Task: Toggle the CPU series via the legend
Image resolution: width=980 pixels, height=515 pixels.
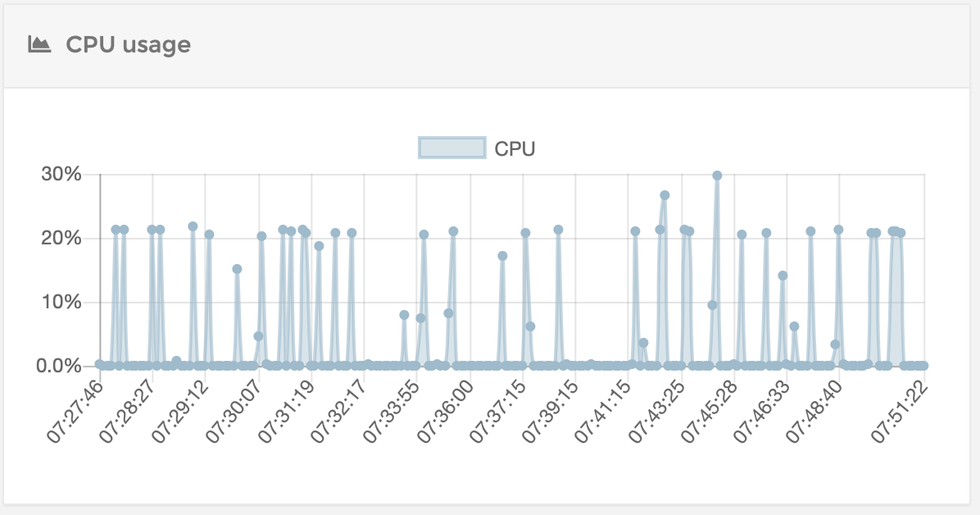Action: [451, 148]
